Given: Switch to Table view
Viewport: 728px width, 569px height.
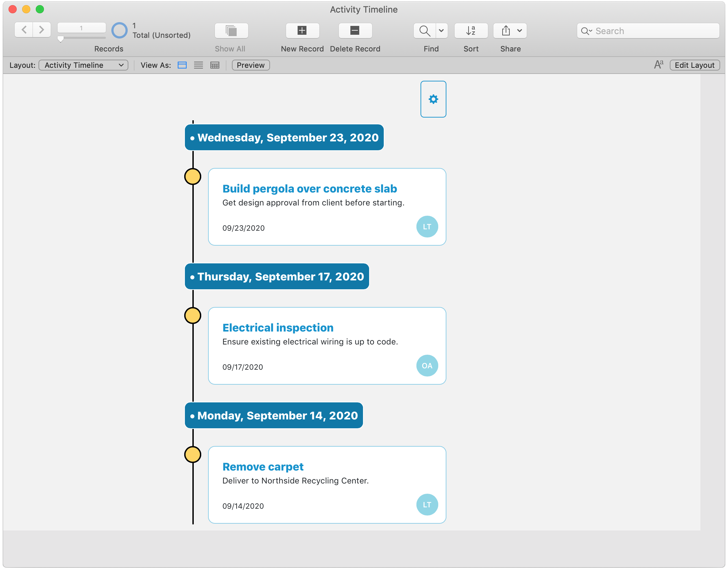Looking at the screenshot, I should (215, 65).
